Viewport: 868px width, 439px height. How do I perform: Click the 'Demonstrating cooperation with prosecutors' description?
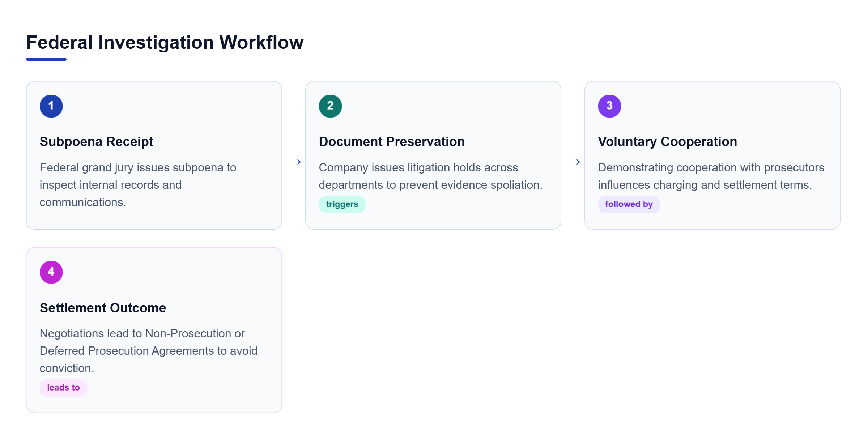pyautogui.click(x=711, y=176)
